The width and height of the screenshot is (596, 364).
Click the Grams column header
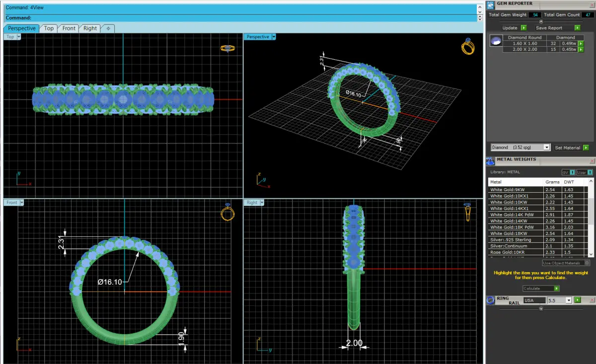(552, 182)
